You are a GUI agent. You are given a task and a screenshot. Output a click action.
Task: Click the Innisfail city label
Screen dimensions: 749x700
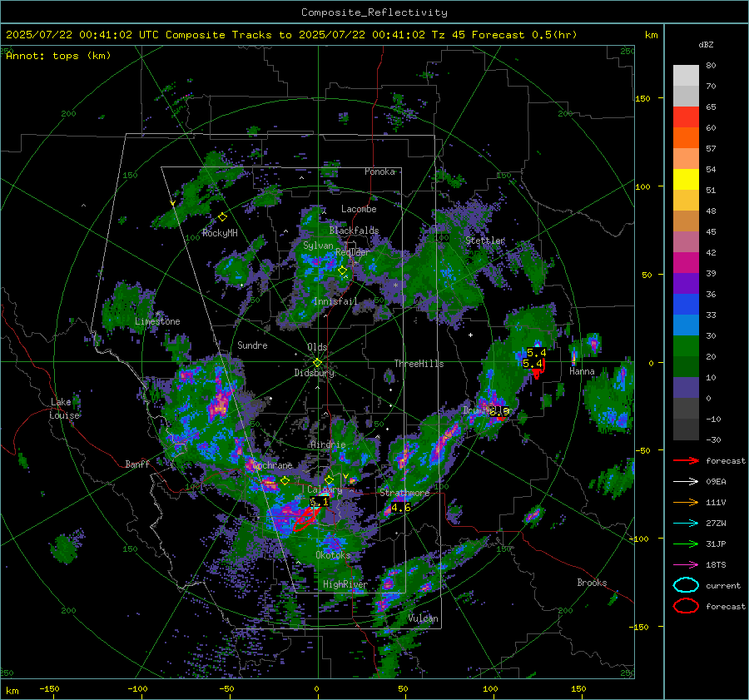tap(335, 301)
